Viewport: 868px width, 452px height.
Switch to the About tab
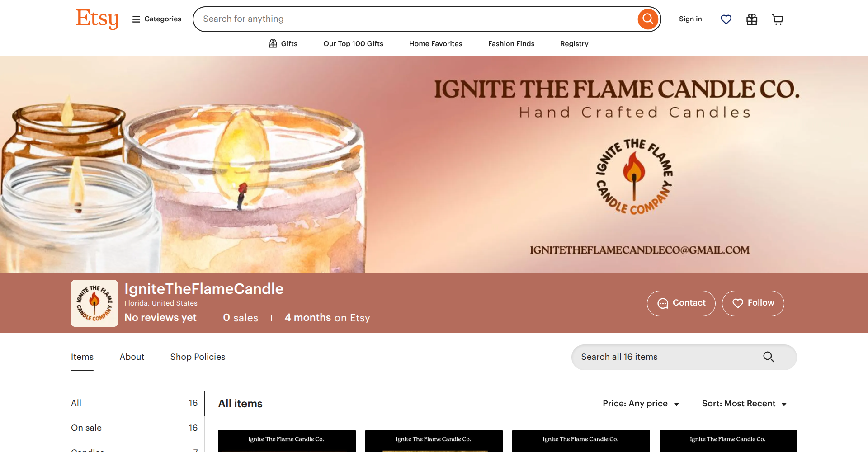point(132,357)
